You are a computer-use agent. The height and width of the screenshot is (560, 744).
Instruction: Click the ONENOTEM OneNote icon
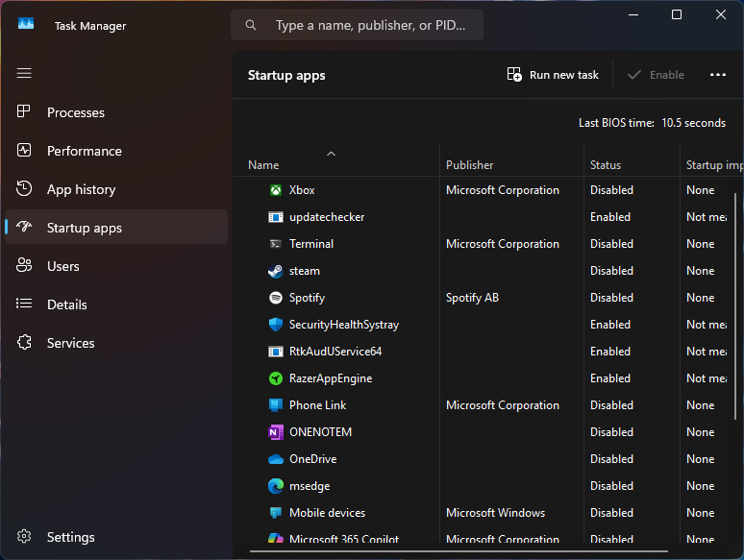pos(275,432)
